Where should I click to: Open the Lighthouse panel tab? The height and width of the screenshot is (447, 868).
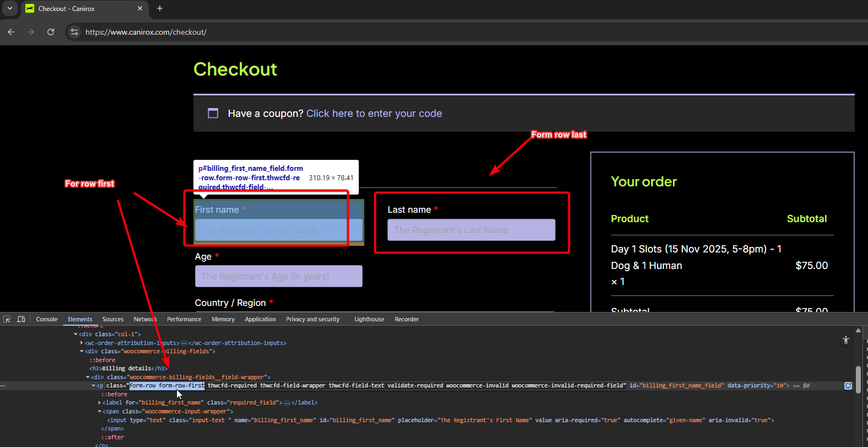(369, 319)
